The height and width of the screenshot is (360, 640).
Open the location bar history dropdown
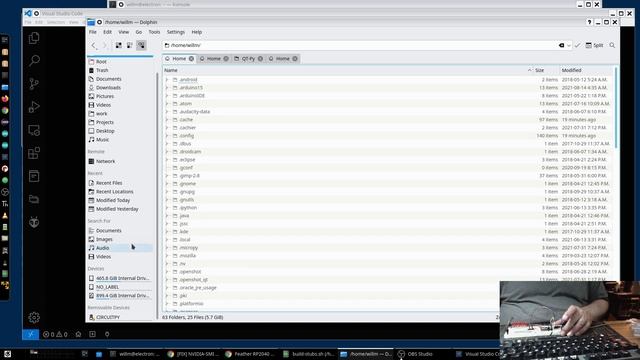point(569,45)
